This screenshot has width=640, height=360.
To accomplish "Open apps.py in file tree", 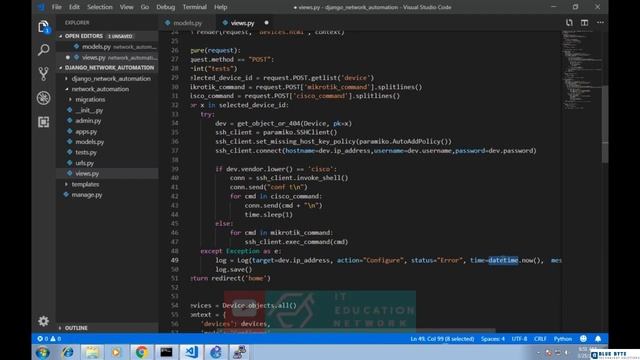I will click(86, 131).
